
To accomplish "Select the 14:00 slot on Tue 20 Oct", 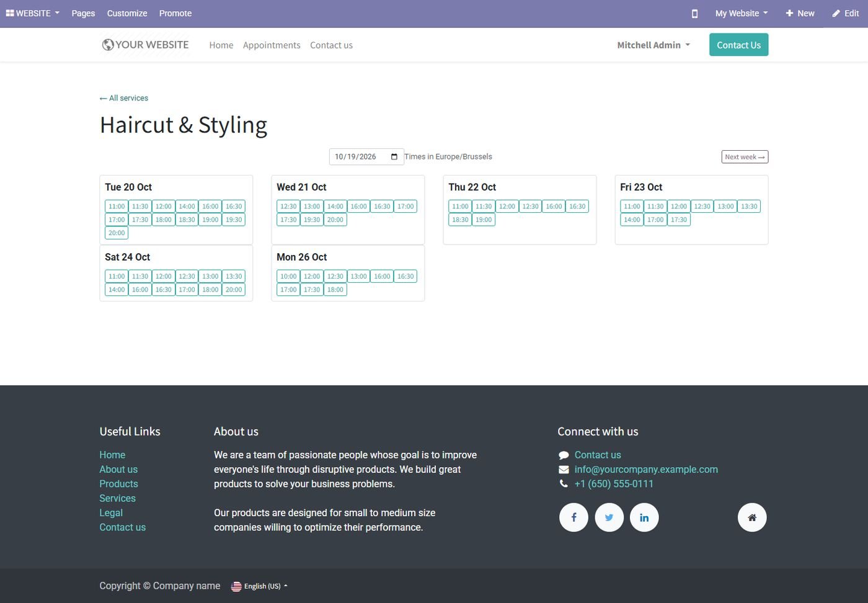I will click(x=187, y=207).
